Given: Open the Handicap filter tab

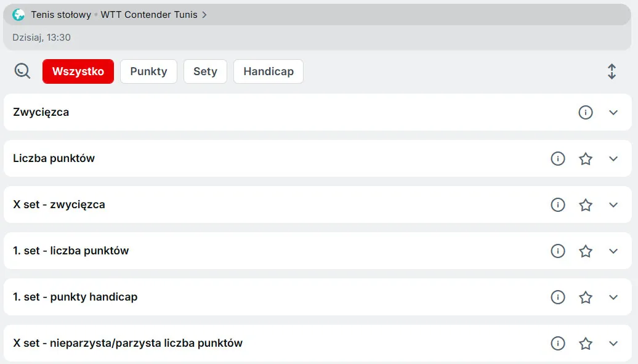Looking at the screenshot, I should (x=269, y=71).
